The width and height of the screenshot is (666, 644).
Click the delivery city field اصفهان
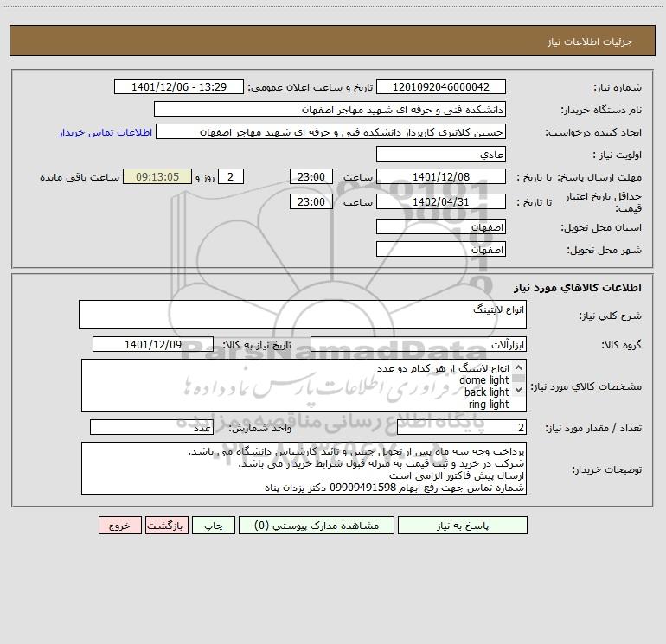441,249
